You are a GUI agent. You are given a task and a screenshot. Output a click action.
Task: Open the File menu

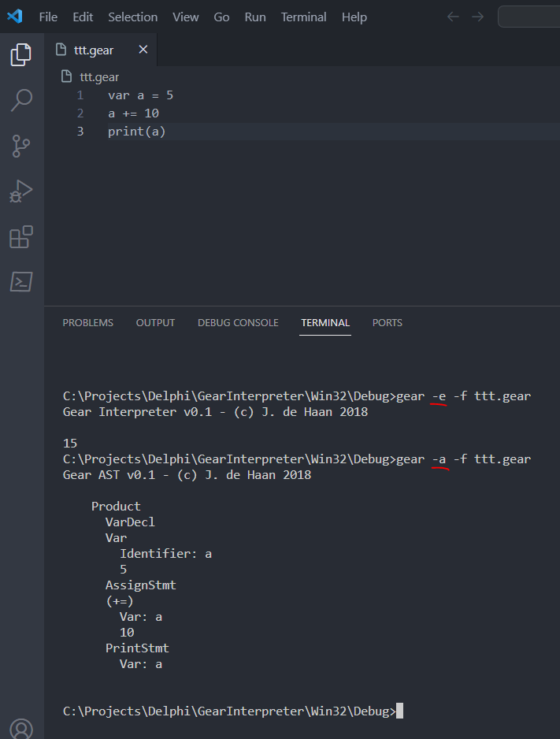(48, 17)
